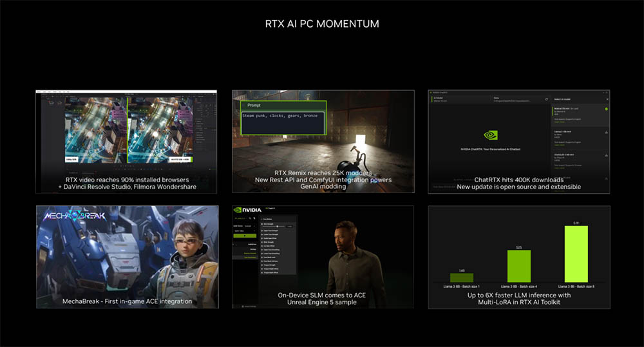Click the tallest batch size 8 bar
Image resolution: width=644 pixels, height=347 pixels.
[x=576, y=254]
